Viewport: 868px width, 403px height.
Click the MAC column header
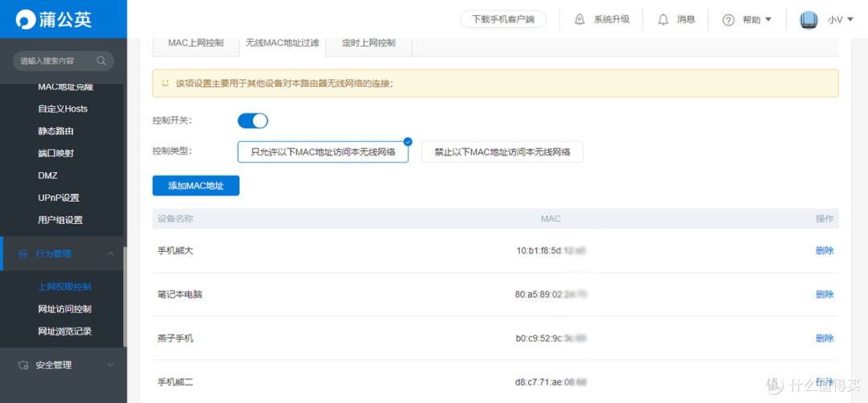tap(551, 219)
